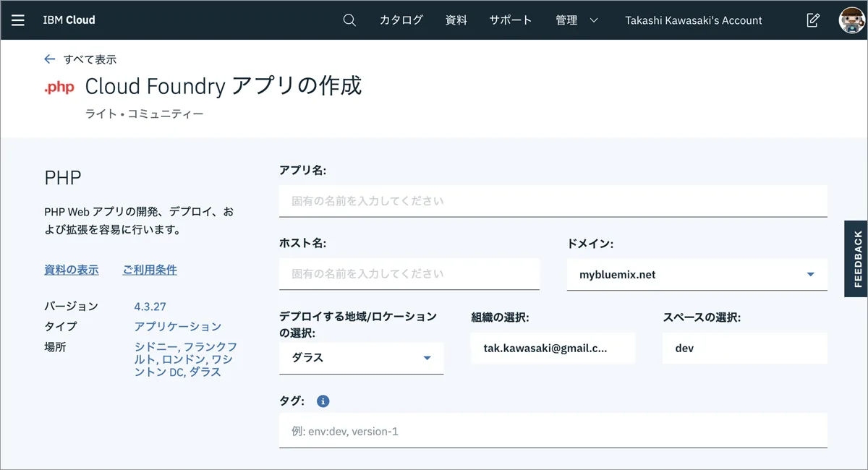
Task: Click the タイプ label
Action: 60,327
